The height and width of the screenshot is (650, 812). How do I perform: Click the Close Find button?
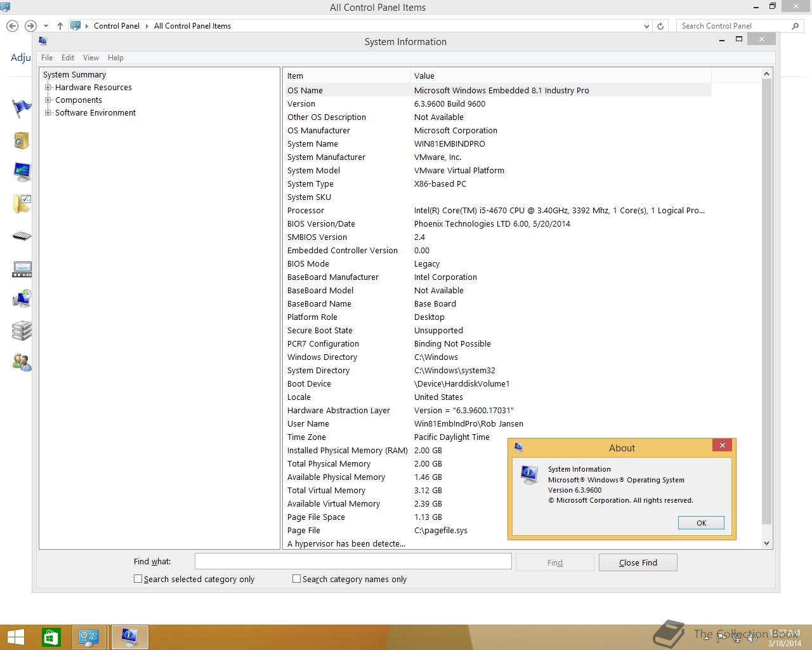point(638,562)
